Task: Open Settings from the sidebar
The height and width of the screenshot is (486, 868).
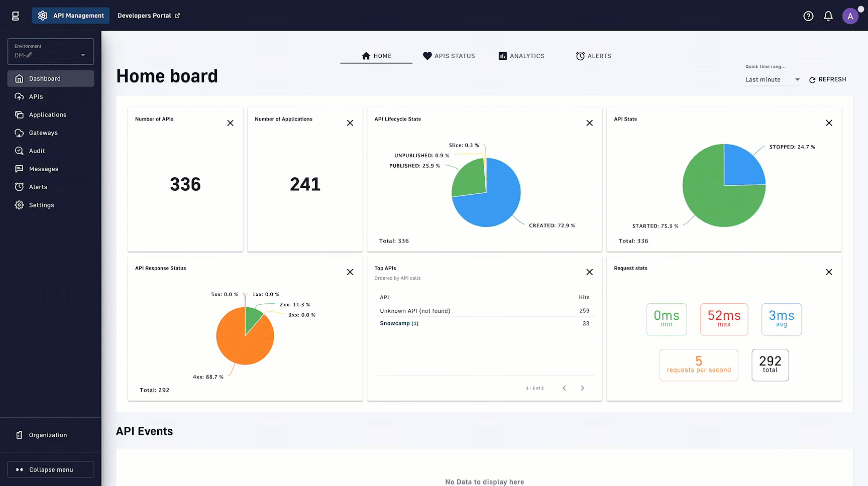Action: point(42,205)
